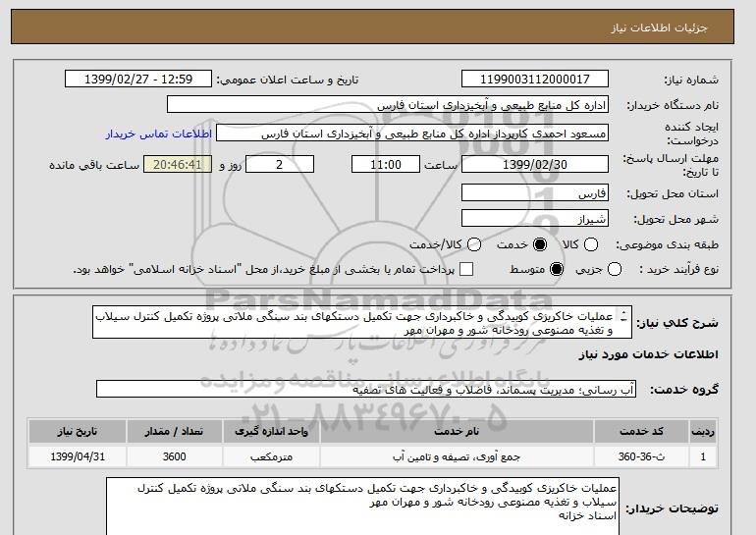Click the استان محل تحویل field فارس
756x535 pixels.
[535, 192]
